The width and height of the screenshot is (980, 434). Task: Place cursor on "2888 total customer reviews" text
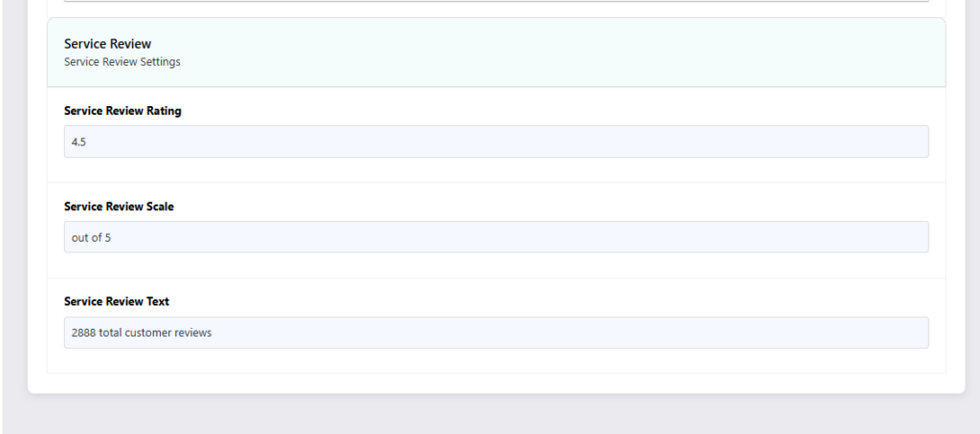tap(142, 333)
